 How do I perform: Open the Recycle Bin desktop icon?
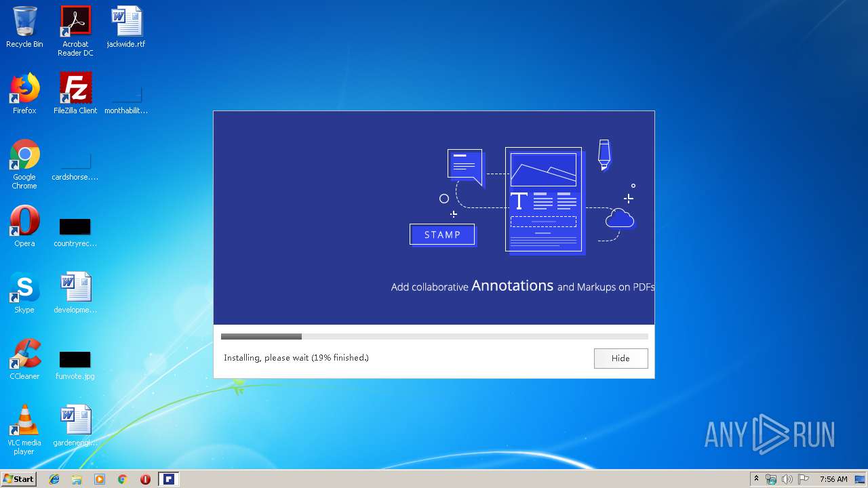(x=24, y=27)
